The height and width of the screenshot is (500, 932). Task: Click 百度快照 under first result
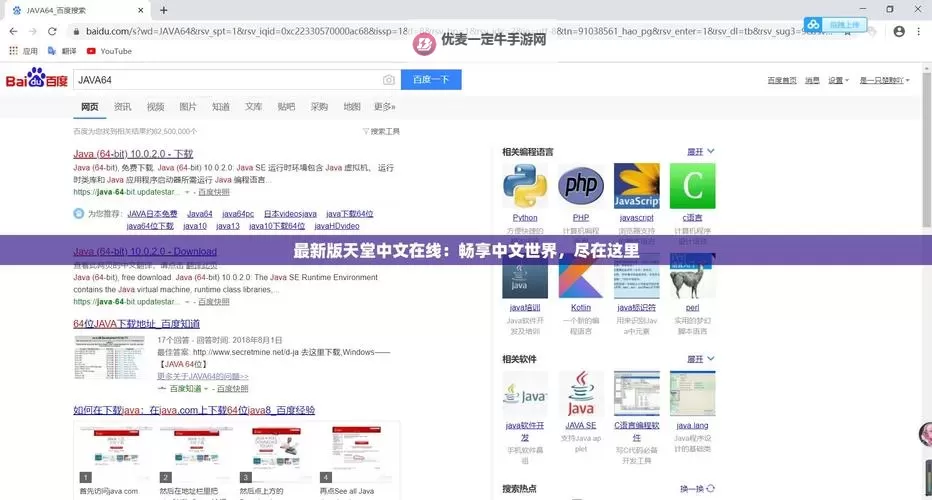tap(213, 193)
